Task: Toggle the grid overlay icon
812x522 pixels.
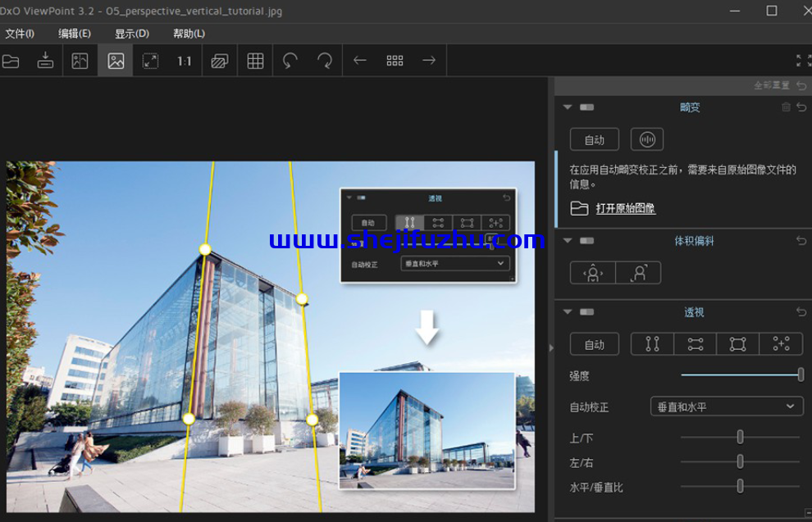Action: click(255, 61)
